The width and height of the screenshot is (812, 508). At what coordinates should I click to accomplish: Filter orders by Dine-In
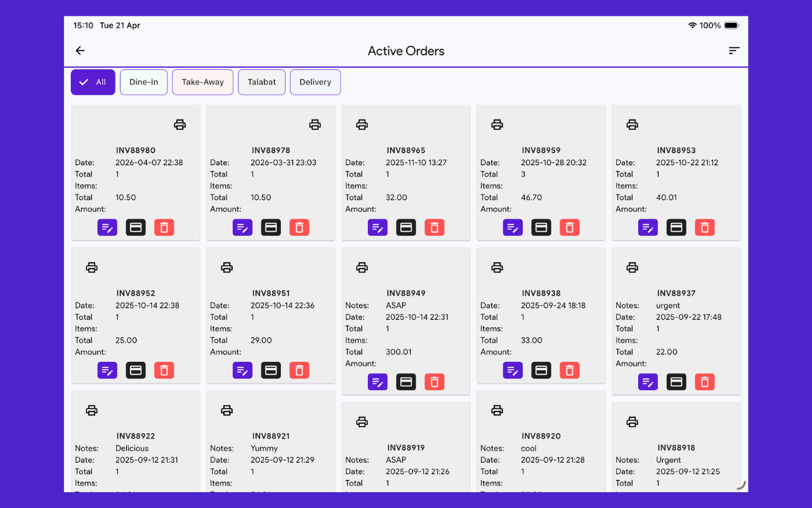[x=143, y=82]
